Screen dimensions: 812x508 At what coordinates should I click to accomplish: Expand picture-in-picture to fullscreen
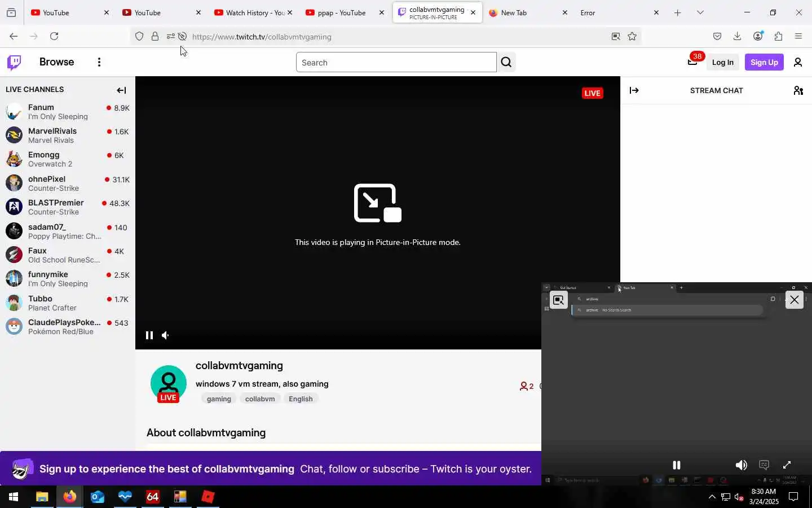[x=787, y=465]
